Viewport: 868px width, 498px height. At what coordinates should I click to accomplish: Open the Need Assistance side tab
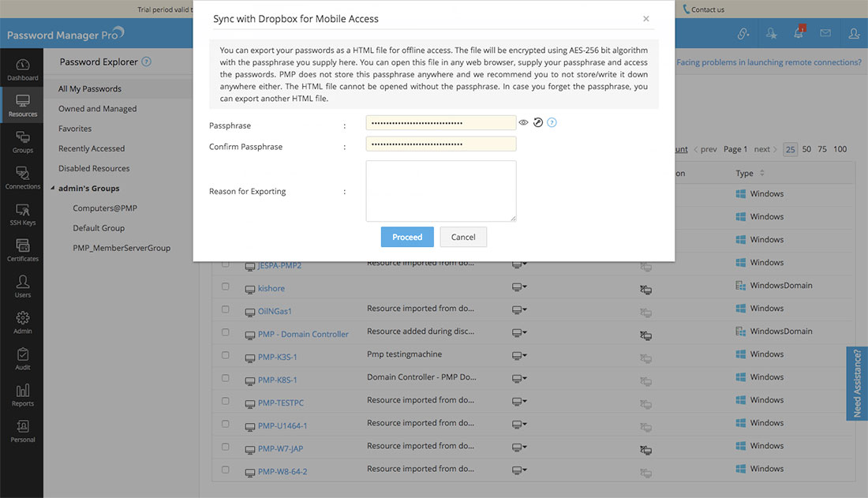[857, 384]
